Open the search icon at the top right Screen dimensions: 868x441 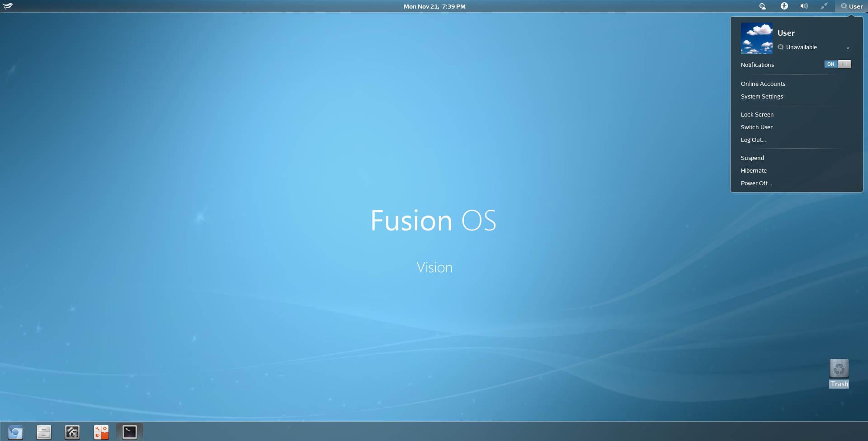(763, 6)
